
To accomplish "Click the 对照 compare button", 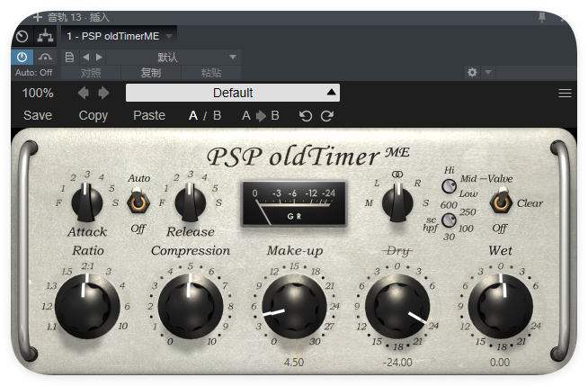I will coord(91,73).
